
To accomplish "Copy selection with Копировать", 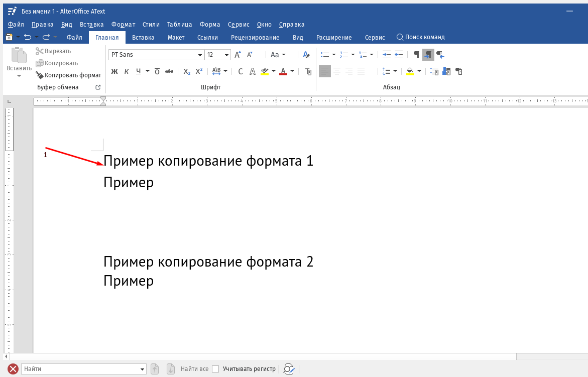I will coord(57,63).
